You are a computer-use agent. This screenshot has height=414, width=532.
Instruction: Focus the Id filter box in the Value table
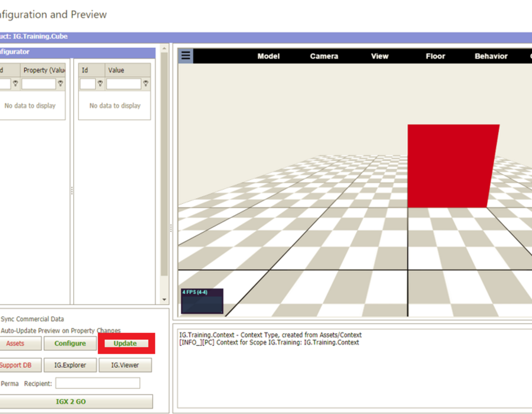click(87, 84)
